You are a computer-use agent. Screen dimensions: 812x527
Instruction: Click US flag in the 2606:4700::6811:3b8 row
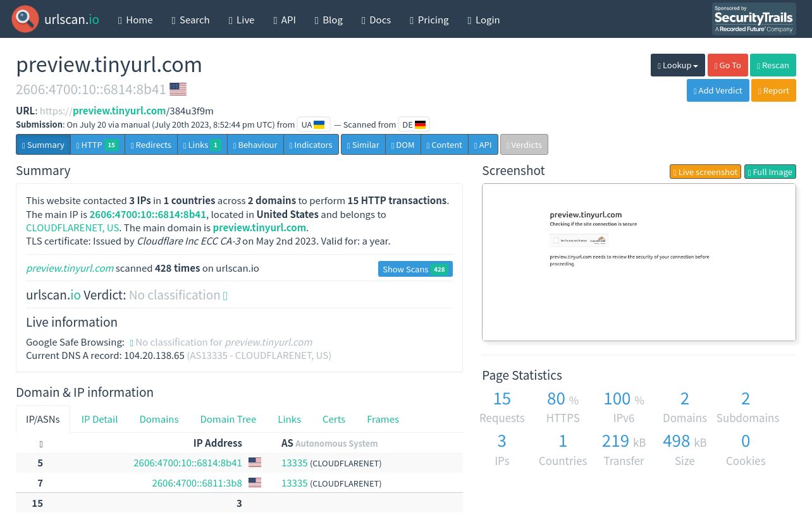click(x=255, y=483)
